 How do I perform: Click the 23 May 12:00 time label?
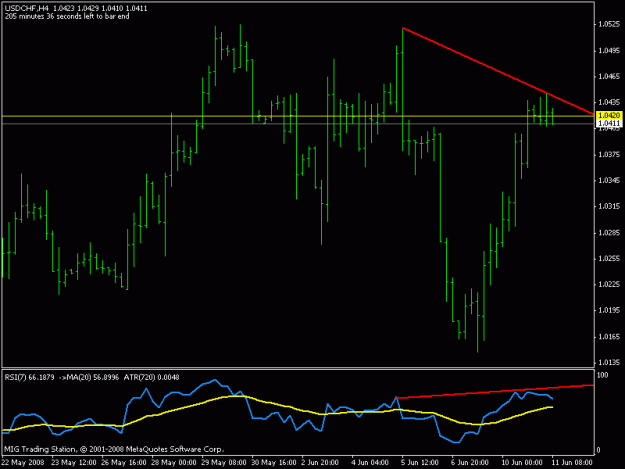coord(74,462)
